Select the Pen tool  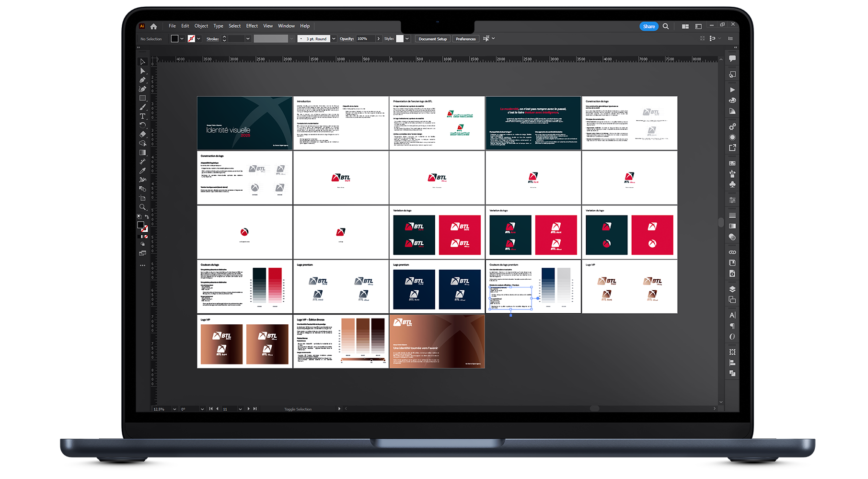(142, 80)
